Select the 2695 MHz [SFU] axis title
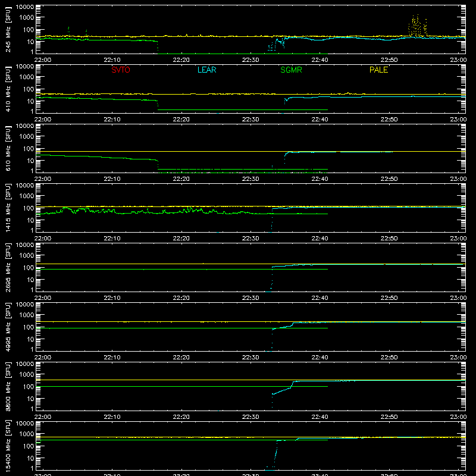Image resolution: width=476 pixels, height=476 pixels. (x=8, y=268)
